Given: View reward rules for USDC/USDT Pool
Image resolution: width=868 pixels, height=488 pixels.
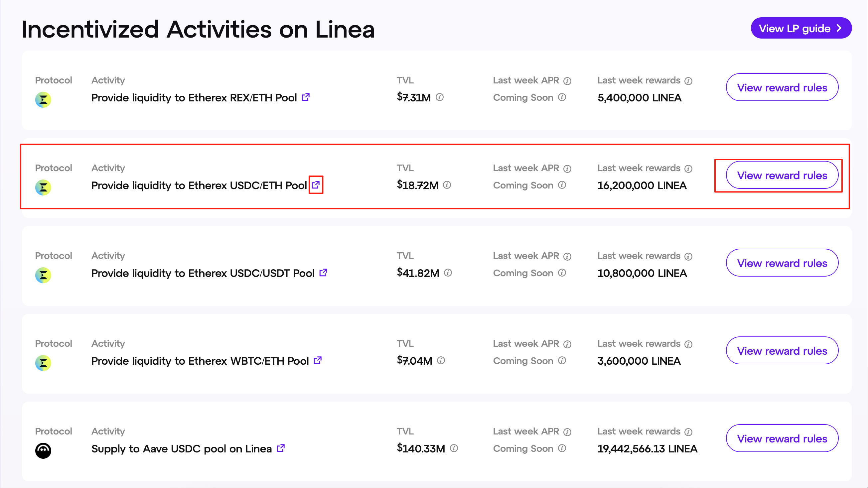Looking at the screenshot, I should [x=782, y=263].
